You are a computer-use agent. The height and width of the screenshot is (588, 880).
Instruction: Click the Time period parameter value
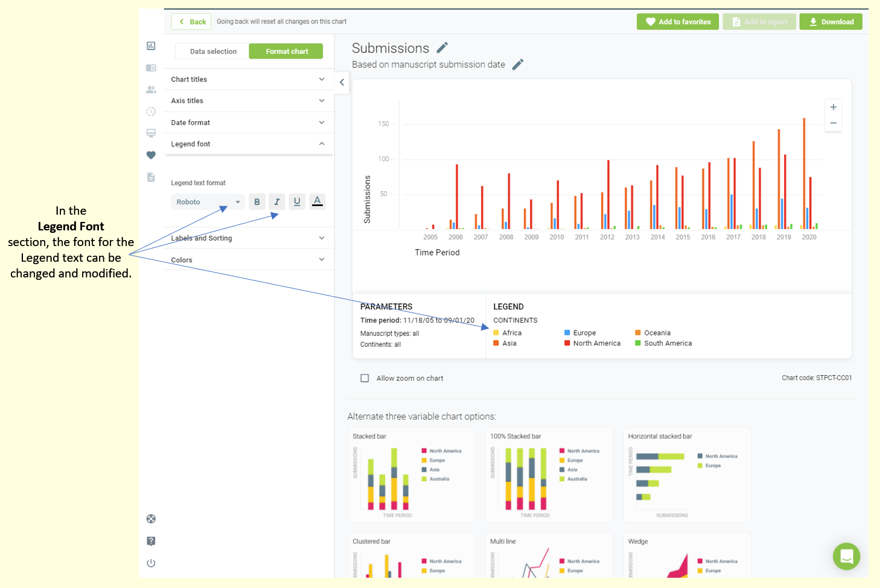pyautogui.click(x=439, y=320)
